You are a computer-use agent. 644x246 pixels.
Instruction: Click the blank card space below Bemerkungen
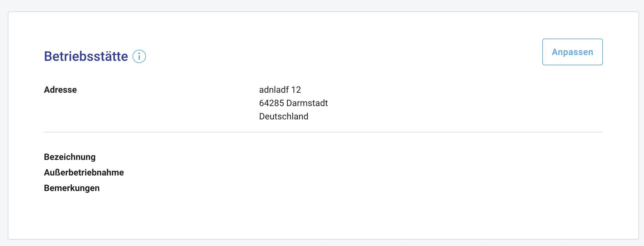pyautogui.click(x=322, y=217)
